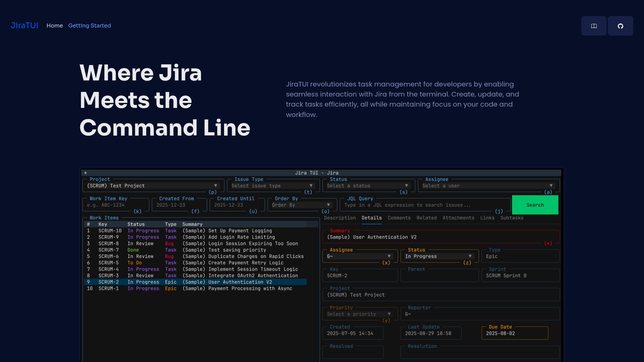Click the JiraTUI logo
This screenshot has width=644, height=362.
tap(24, 25)
